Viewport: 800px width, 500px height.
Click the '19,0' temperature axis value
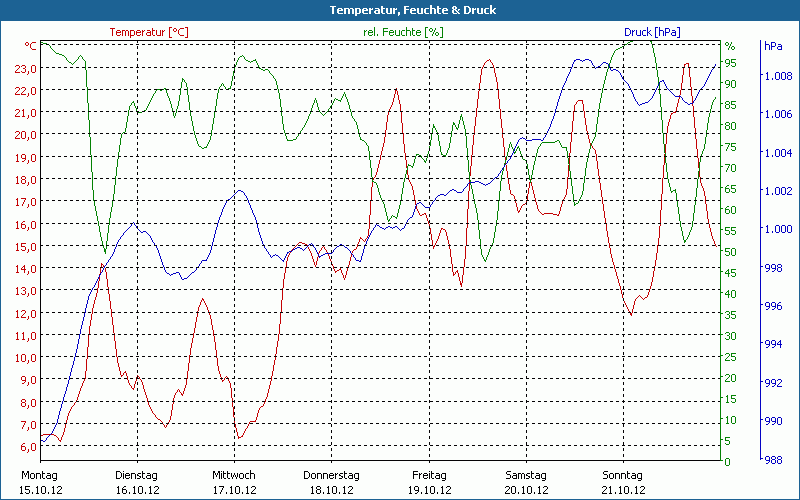(x=26, y=158)
